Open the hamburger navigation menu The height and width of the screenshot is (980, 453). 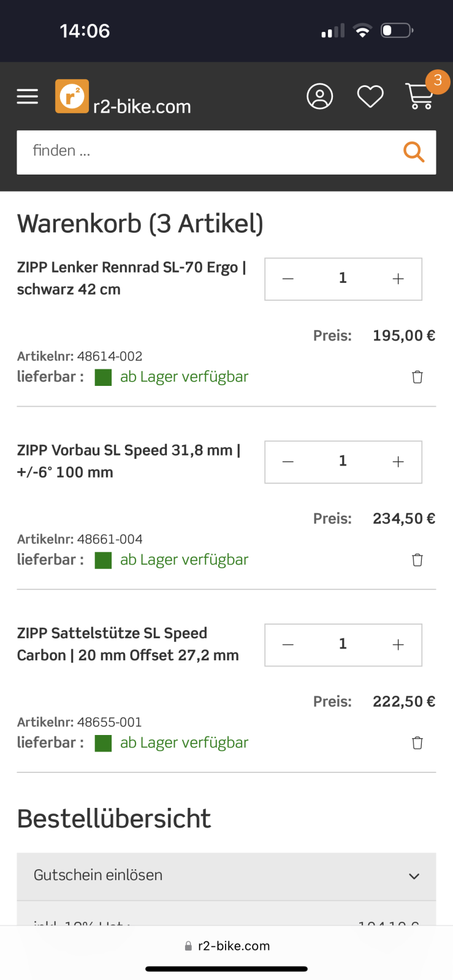[27, 96]
